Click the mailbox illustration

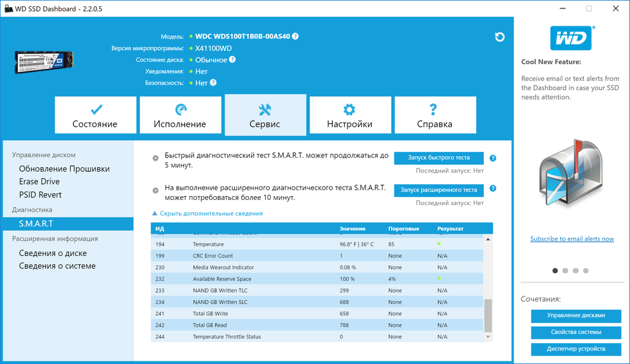571,174
